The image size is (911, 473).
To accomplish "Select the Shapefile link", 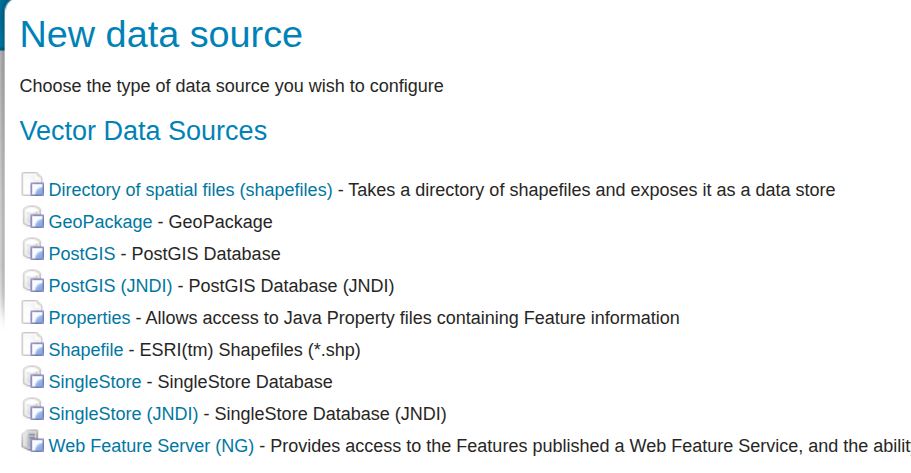I will click(86, 350).
